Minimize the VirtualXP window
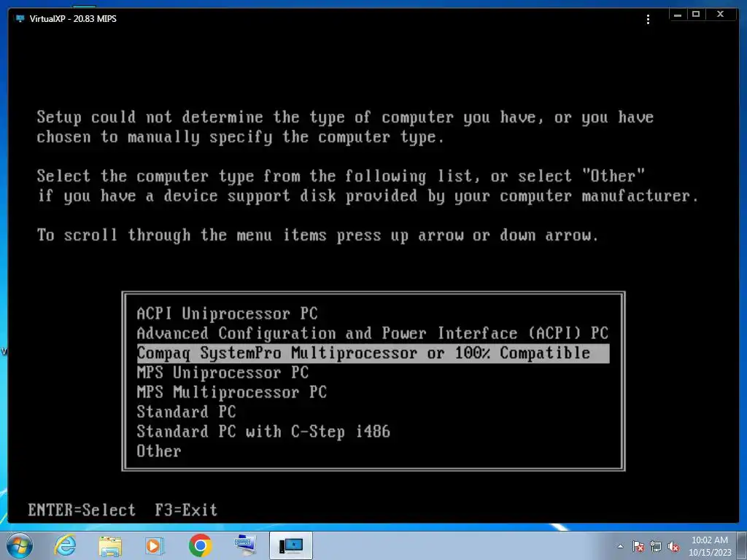The height and width of the screenshot is (560, 747). click(678, 15)
